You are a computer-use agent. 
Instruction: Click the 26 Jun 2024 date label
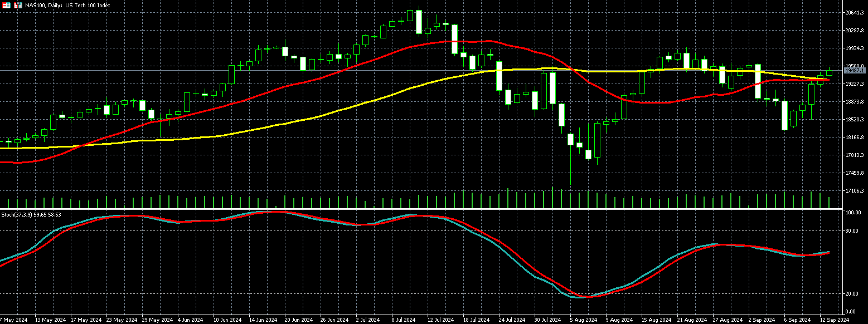point(334,320)
